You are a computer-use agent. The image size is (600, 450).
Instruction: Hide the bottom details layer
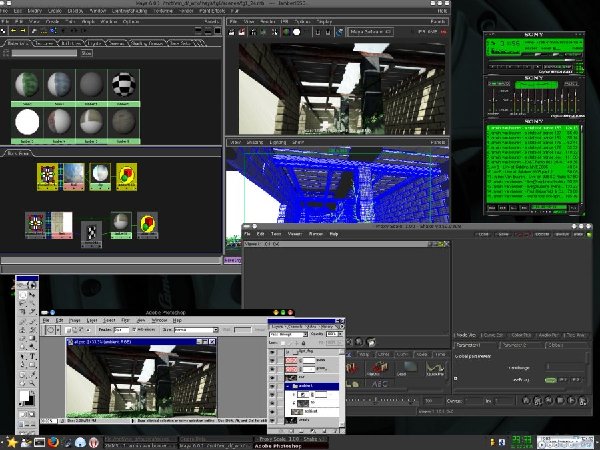coord(272,420)
